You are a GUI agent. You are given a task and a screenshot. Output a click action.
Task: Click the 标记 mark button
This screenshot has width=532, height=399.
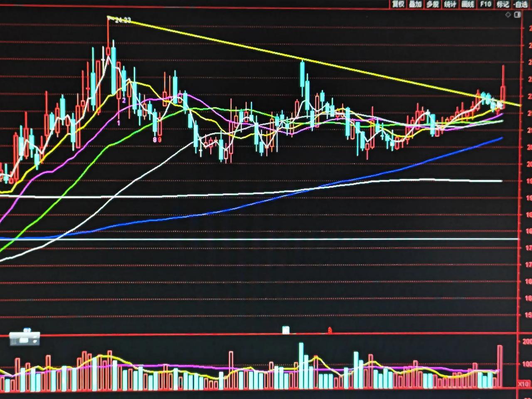point(502,4)
